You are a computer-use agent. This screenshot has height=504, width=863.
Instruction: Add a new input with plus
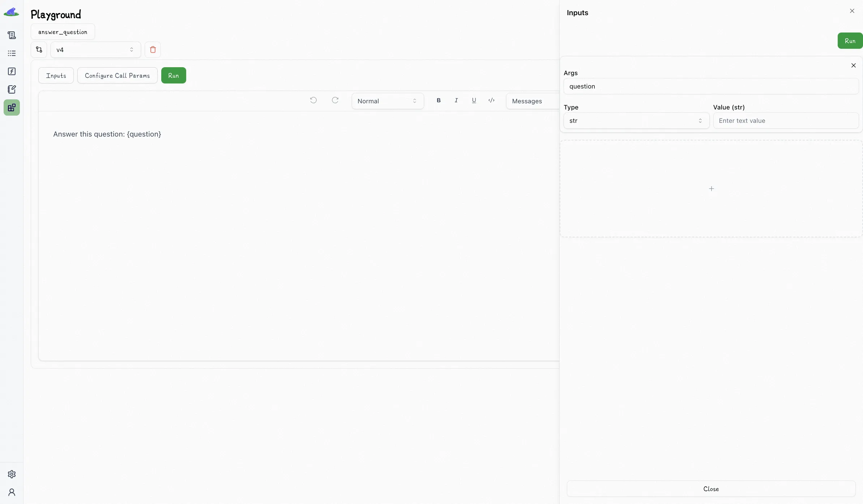click(711, 189)
